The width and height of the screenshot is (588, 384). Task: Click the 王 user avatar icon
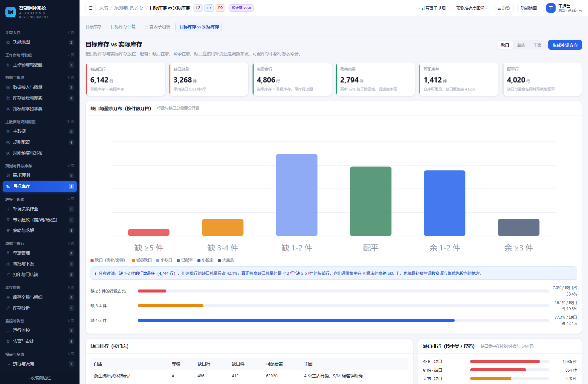(551, 8)
